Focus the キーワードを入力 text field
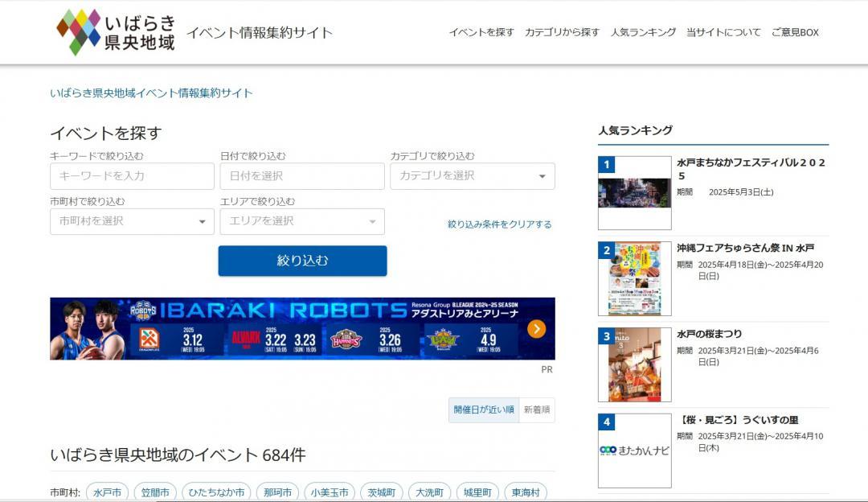The image size is (868, 502). click(x=132, y=176)
